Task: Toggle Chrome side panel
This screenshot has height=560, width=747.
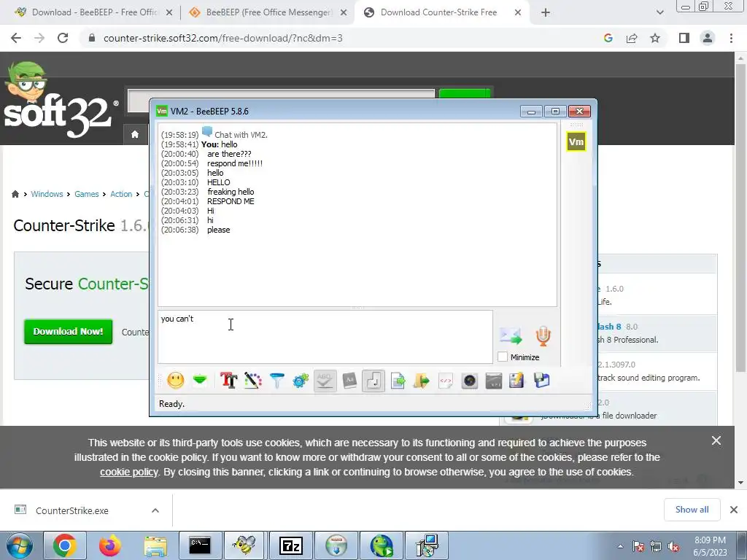Action: 684,38
